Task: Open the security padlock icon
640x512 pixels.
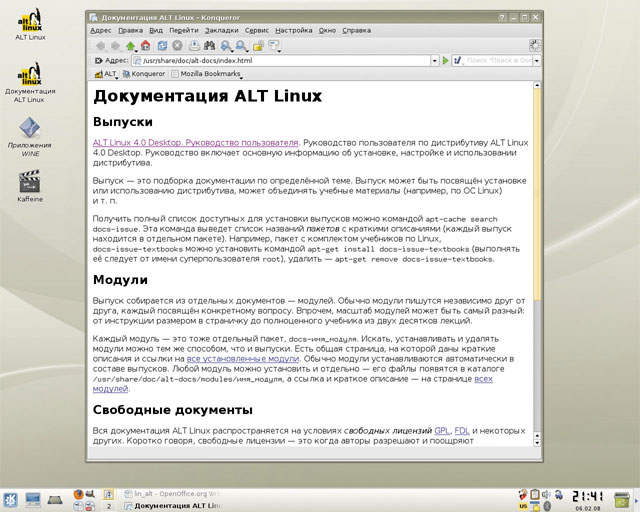Action: [x=258, y=46]
